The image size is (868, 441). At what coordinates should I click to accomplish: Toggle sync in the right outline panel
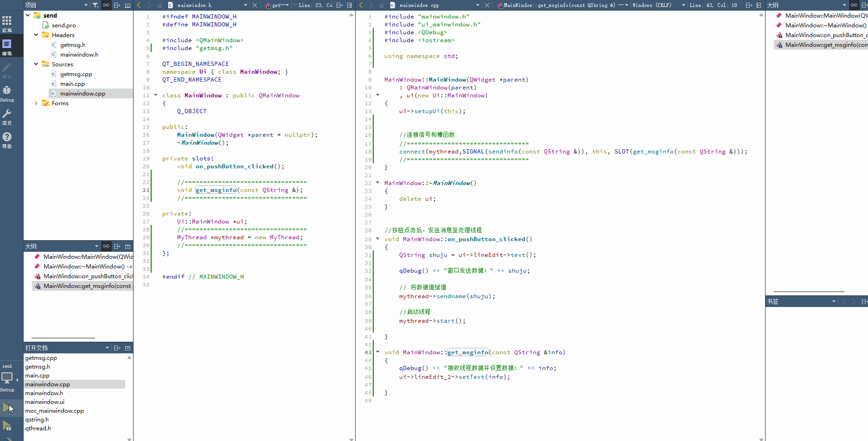[x=854, y=5]
